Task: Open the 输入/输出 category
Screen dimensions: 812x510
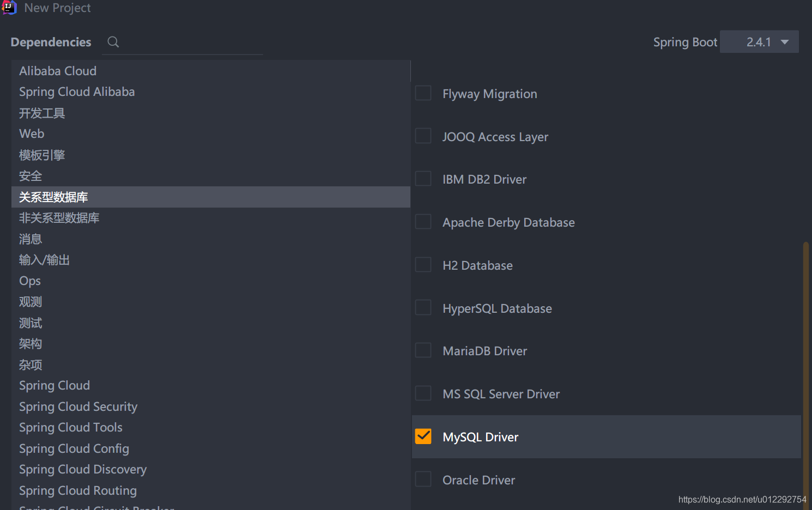Action: pyautogui.click(x=211, y=260)
